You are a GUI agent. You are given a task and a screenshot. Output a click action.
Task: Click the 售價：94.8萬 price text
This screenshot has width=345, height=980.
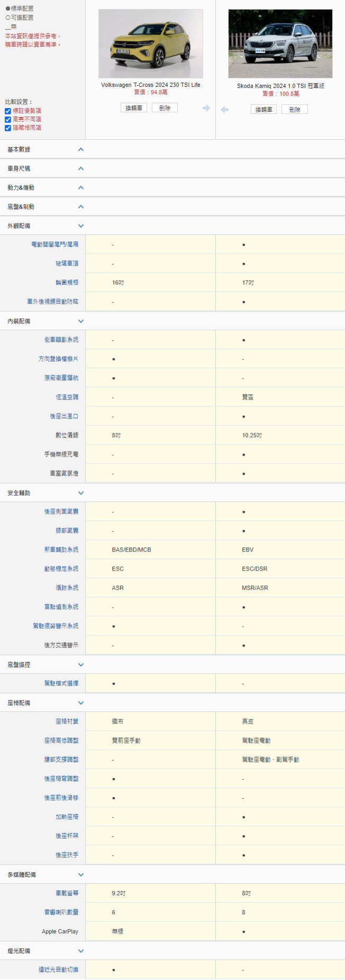tap(151, 92)
